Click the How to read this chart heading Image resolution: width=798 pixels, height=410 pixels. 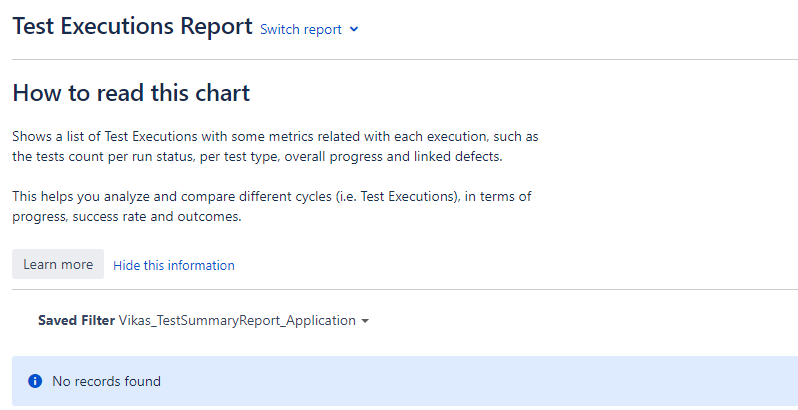coord(131,93)
